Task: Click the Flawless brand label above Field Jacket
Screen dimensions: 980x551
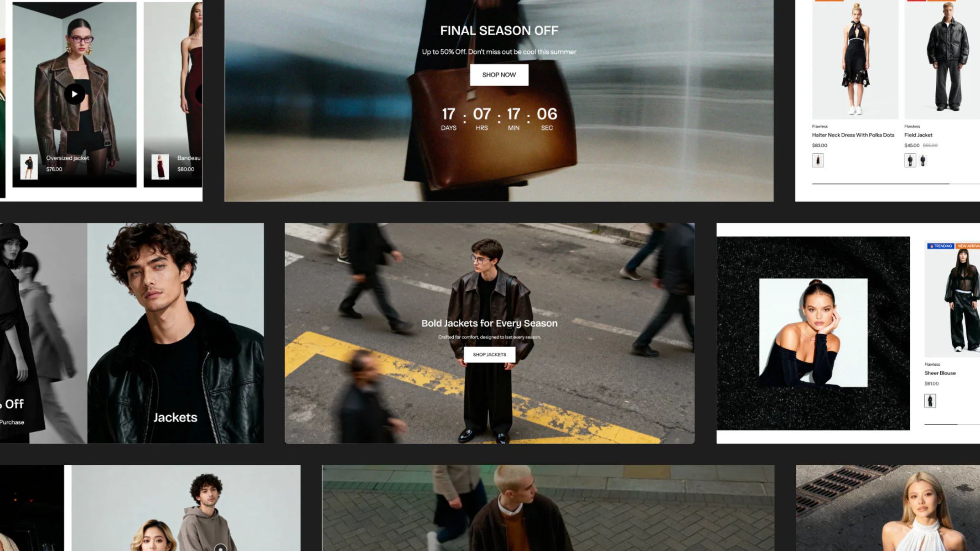Action: tap(912, 127)
